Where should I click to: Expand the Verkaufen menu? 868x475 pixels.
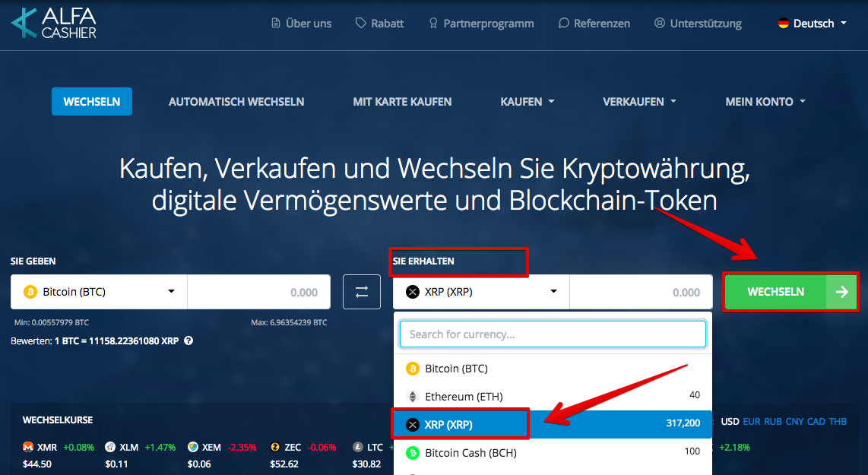639,102
